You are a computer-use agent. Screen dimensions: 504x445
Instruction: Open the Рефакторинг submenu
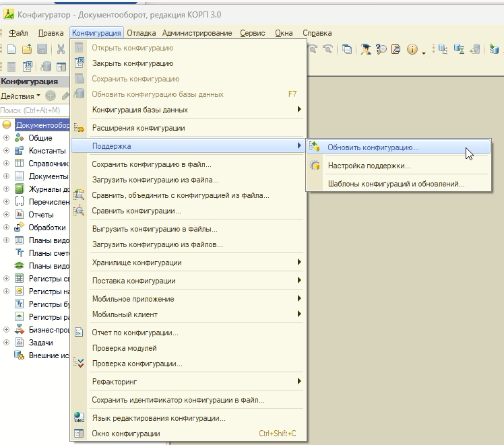pyautogui.click(x=188, y=382)
